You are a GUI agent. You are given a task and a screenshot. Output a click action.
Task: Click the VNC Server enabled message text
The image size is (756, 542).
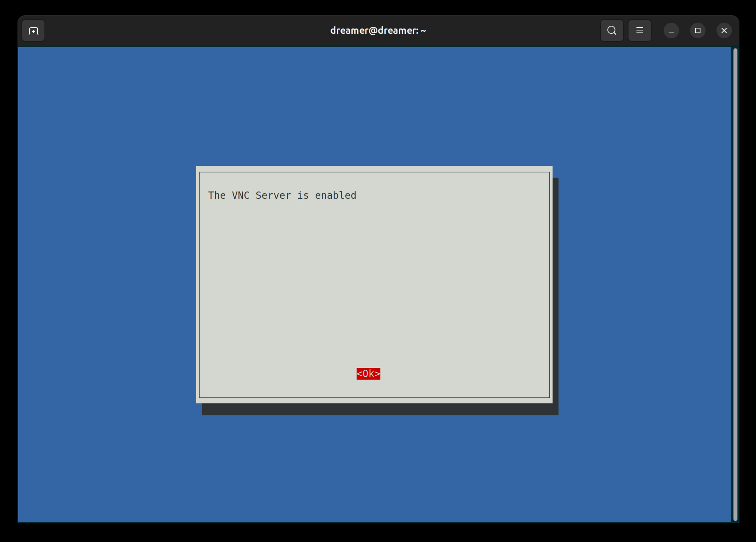click(282, 195)
